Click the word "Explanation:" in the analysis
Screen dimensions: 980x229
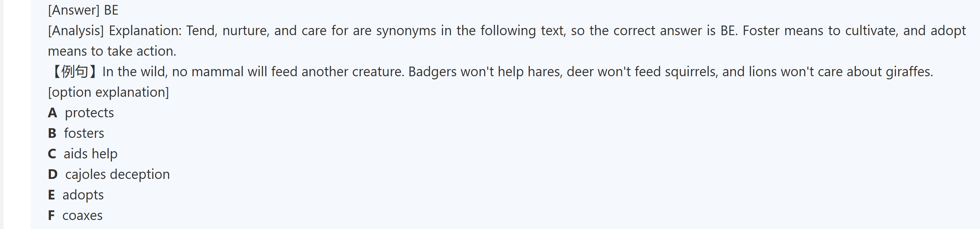pyautogui.click(x=145, y=31)
